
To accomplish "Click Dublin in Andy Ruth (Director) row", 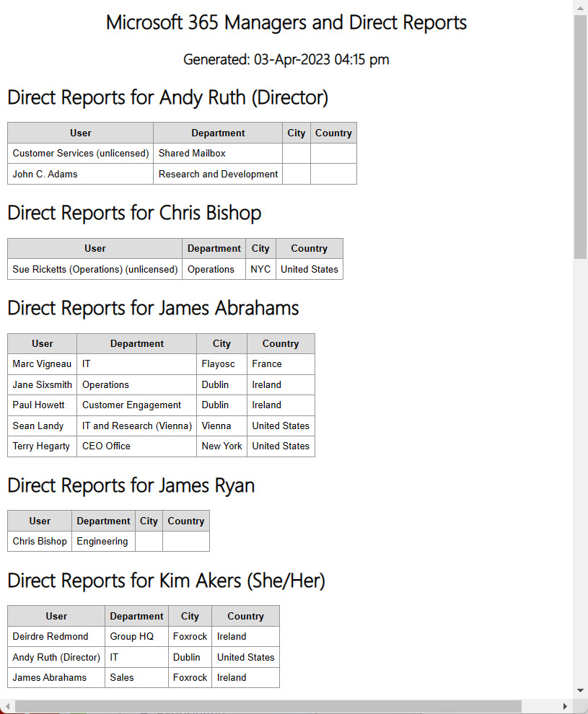I will click(190, 658).
